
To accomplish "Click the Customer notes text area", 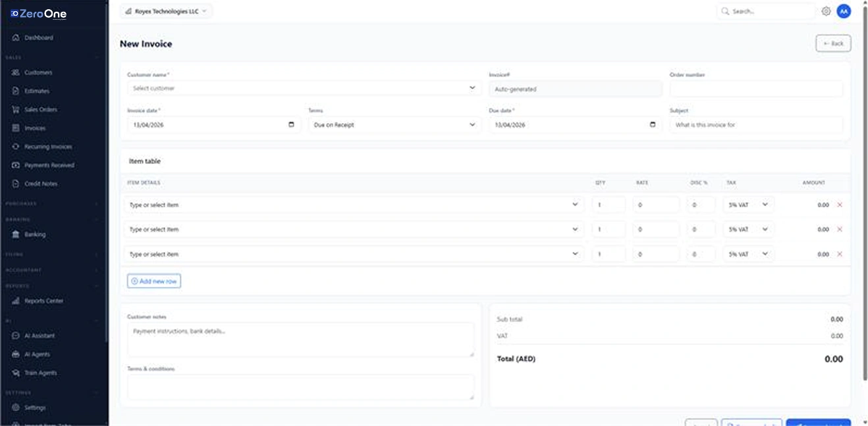I will pyautogui.click(x=300, y=340).
